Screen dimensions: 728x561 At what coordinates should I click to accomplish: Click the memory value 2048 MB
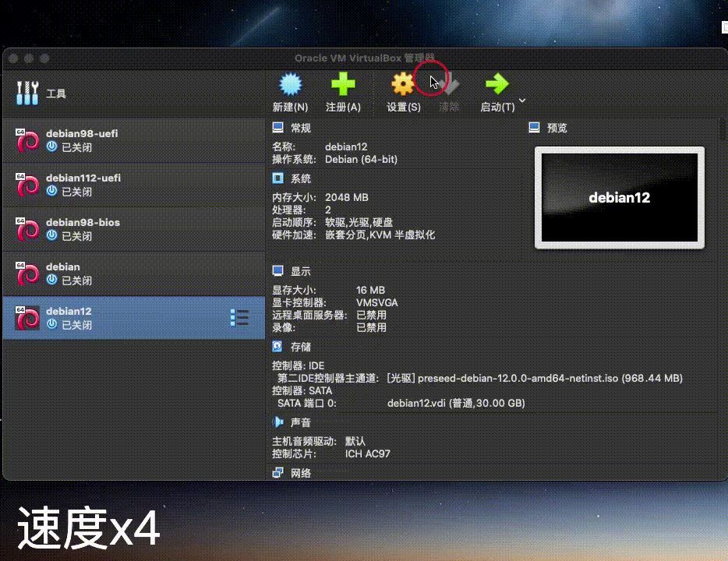(346, 198)
